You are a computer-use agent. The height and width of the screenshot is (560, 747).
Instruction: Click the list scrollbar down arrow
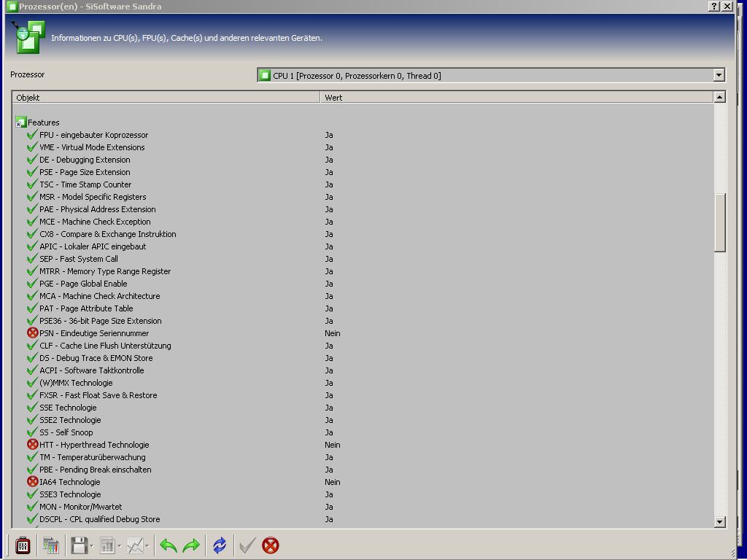[x=719, y=522]
